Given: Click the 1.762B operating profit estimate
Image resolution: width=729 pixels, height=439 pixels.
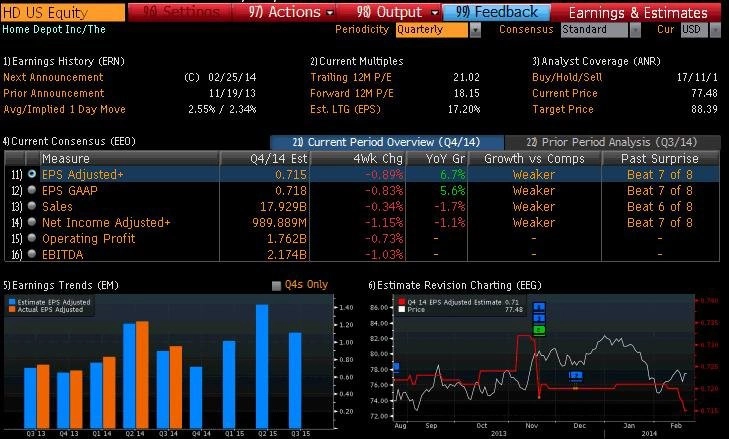Looking at the screenshot, I should [x=287, y=239].
